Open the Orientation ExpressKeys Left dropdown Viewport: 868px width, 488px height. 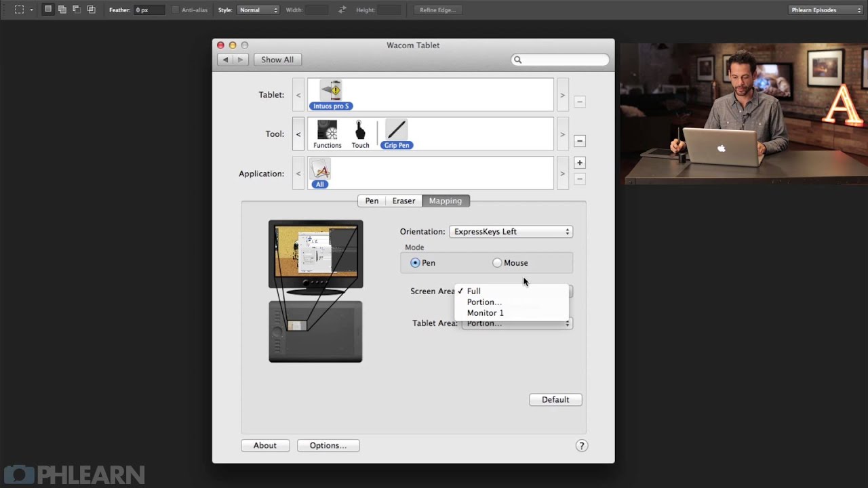tap(511, 232)
